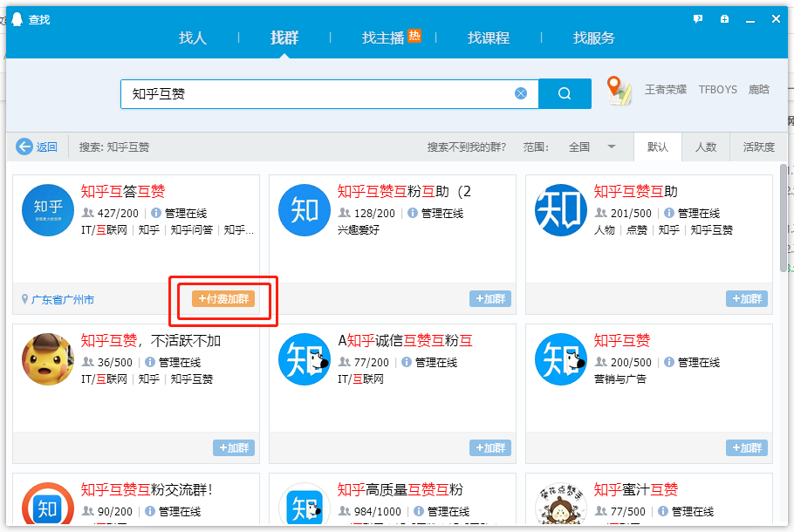Click info icon beside 128/200 管理在线
Screen dimensions: 794x532
[x=413, y=213]
